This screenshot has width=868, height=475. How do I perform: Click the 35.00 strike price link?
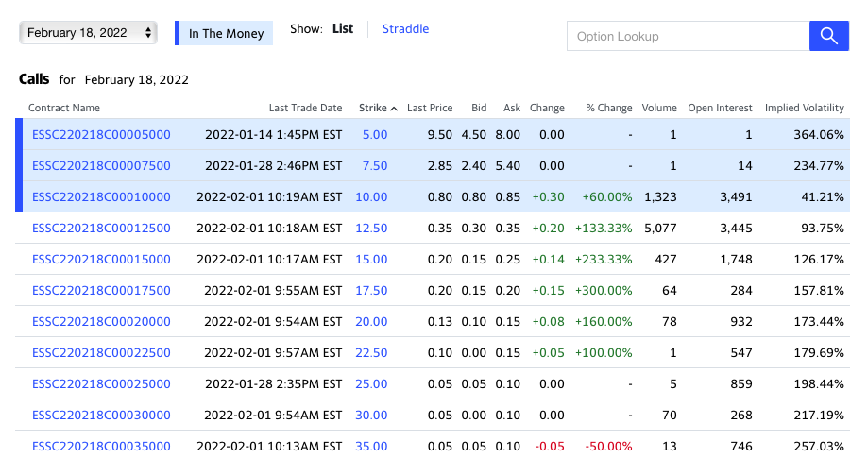coord(371,447)
